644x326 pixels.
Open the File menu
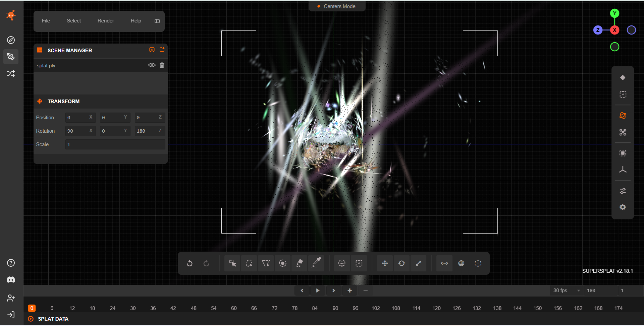pyautogui.click(x=46, y=21)
